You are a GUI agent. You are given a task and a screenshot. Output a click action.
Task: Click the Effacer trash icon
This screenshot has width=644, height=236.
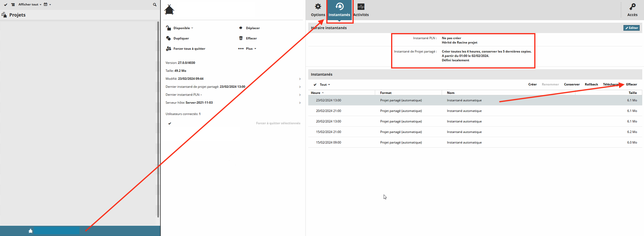241,38
